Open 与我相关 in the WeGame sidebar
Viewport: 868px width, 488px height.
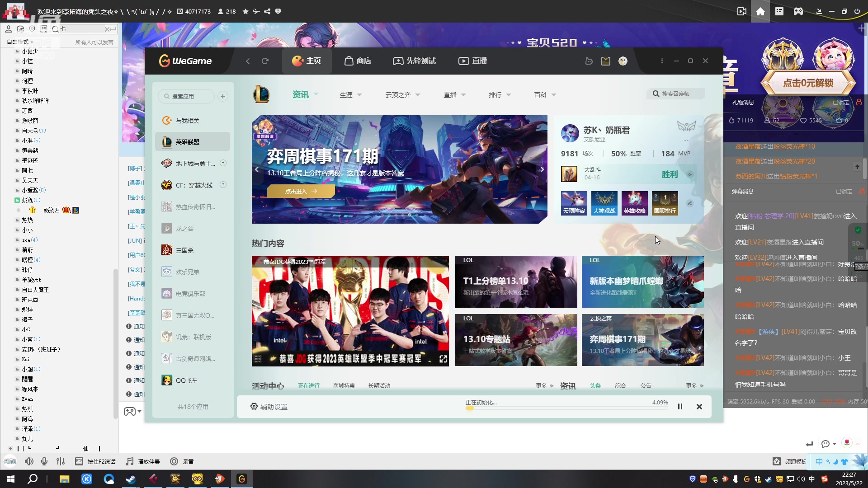coord(192,121)
